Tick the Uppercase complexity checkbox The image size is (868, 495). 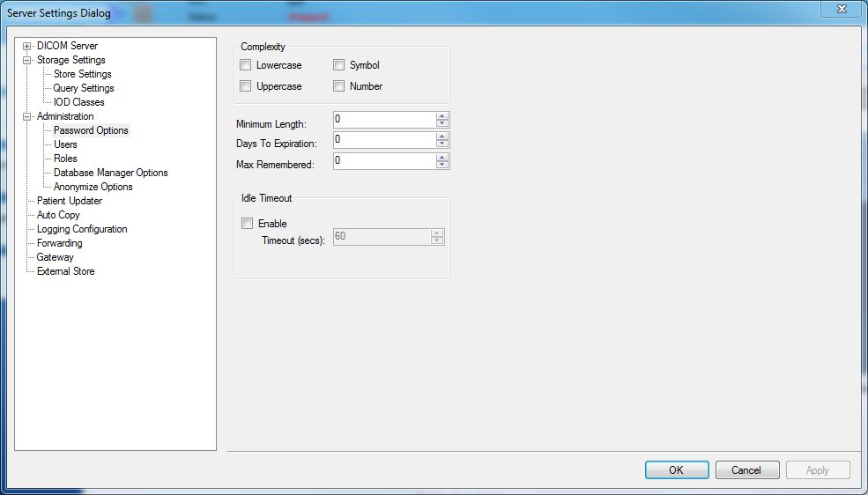[x=246, y=86]
